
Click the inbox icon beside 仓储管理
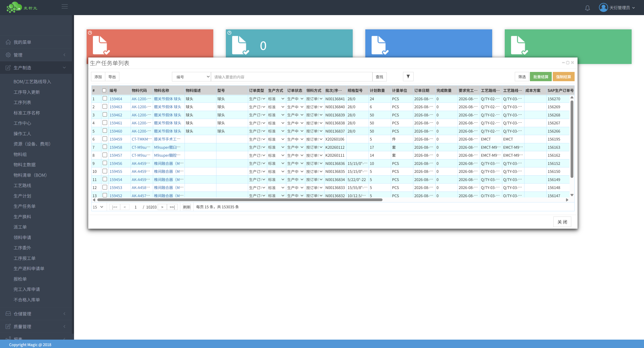(8, 314)
